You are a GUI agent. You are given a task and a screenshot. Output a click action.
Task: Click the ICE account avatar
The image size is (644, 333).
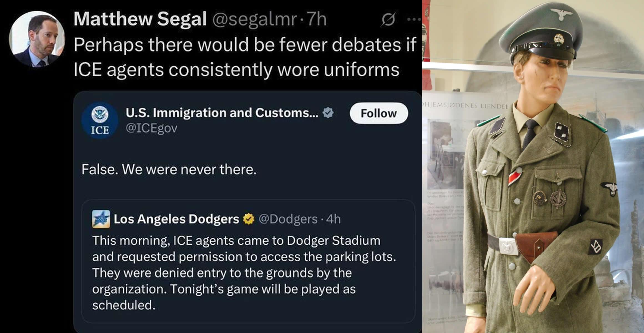click(x=100, y=120)
